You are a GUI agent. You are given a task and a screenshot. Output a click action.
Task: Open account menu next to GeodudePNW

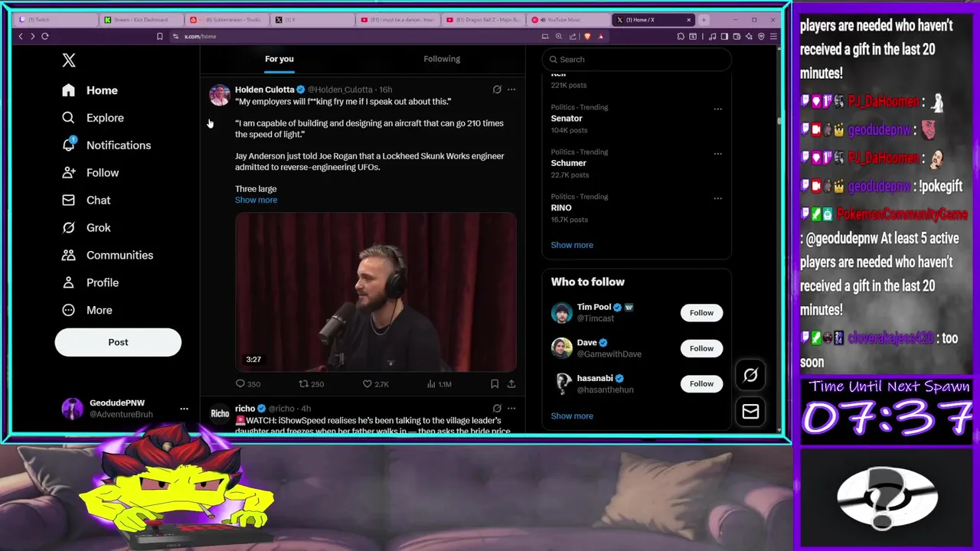[184, 409]
